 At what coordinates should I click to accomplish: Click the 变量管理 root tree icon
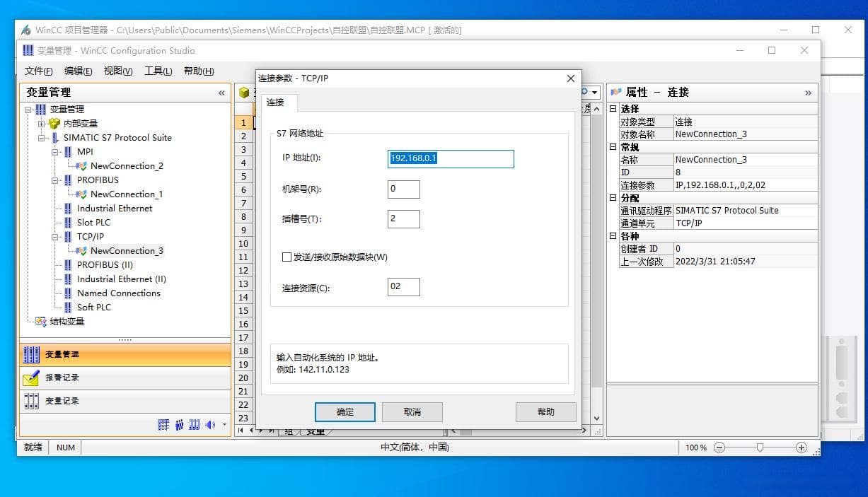41,109
